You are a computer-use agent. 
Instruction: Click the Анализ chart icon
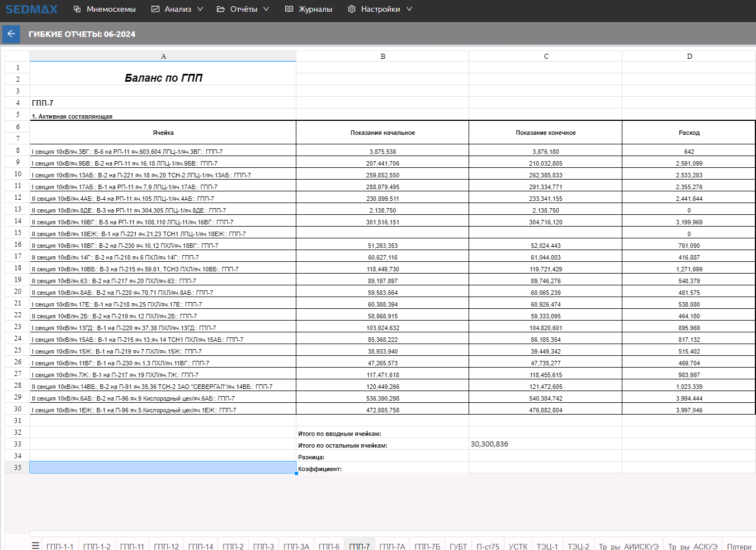(x=155, y=9)
